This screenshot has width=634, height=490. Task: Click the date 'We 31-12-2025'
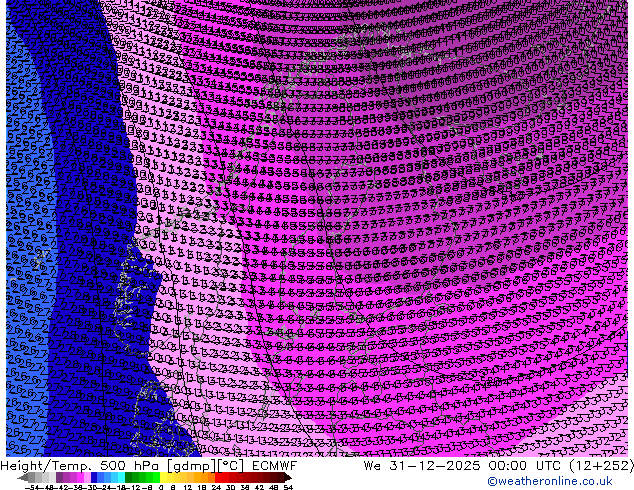(x=421, y=466)
